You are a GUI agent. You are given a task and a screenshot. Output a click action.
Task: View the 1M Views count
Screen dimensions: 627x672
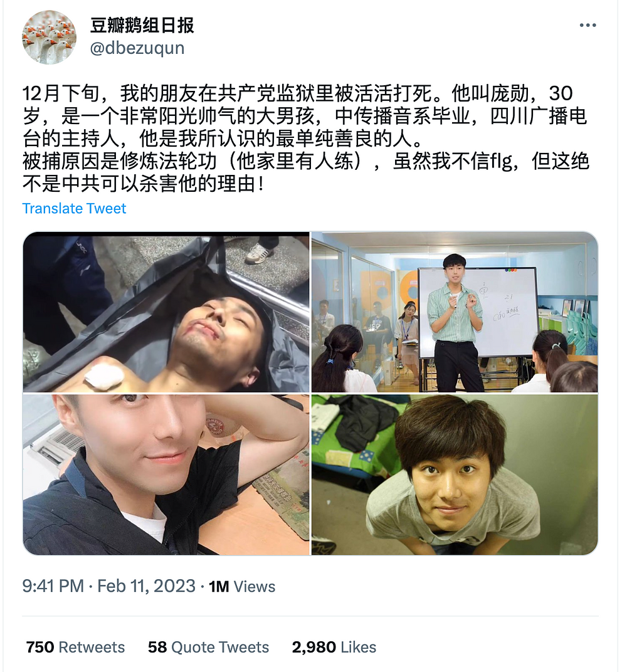point(242,587)
